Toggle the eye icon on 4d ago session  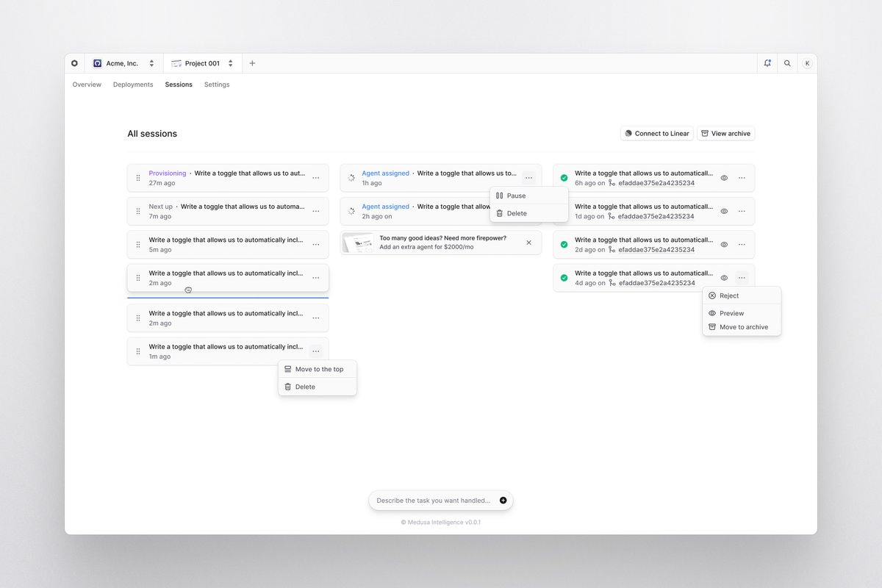click(724, 278)
